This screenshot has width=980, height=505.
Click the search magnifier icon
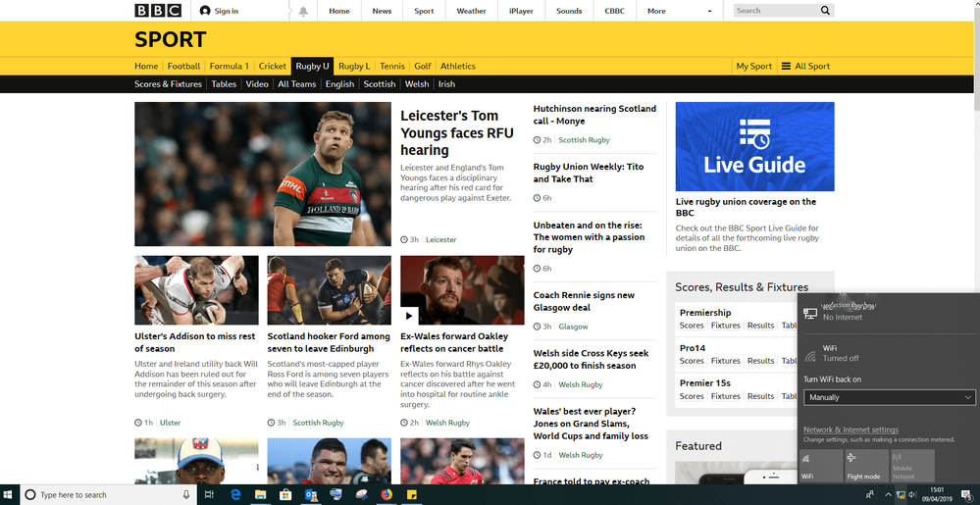825,11
